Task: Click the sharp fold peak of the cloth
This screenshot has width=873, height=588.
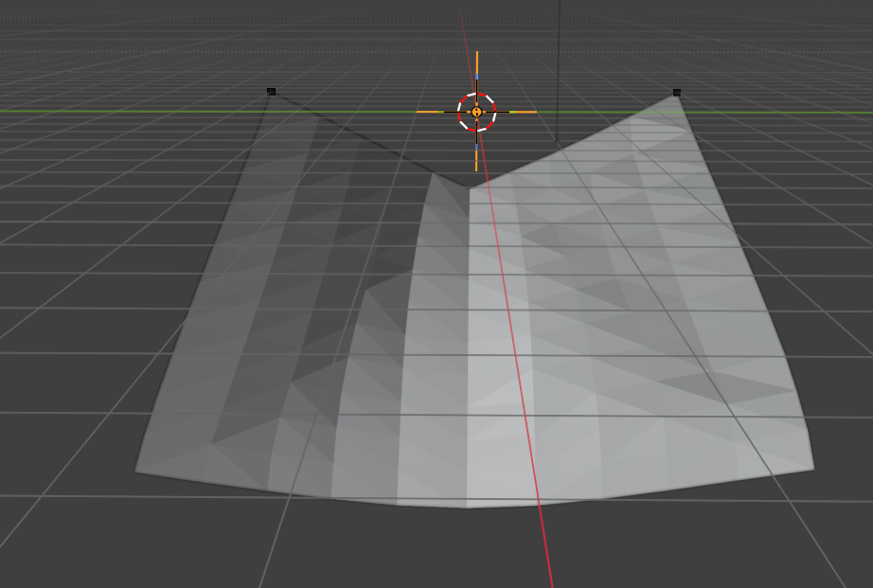Action: pyautogui.click(x=433, y=175)
